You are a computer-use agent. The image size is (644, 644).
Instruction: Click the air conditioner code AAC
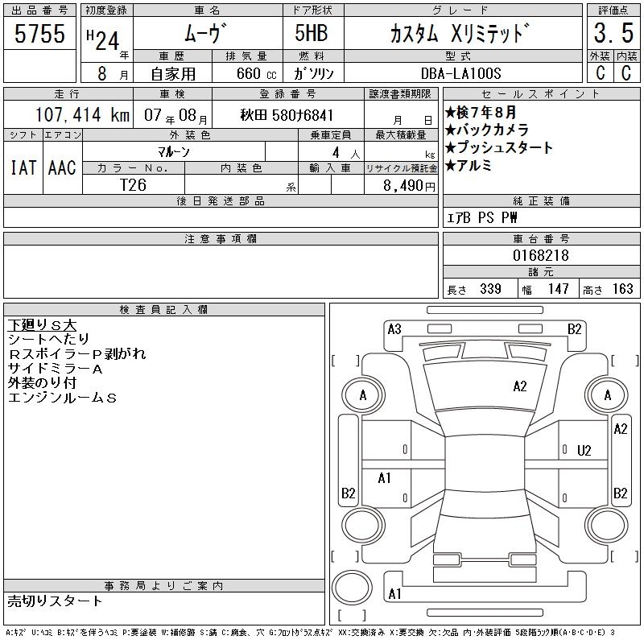[x=62, y=167]
